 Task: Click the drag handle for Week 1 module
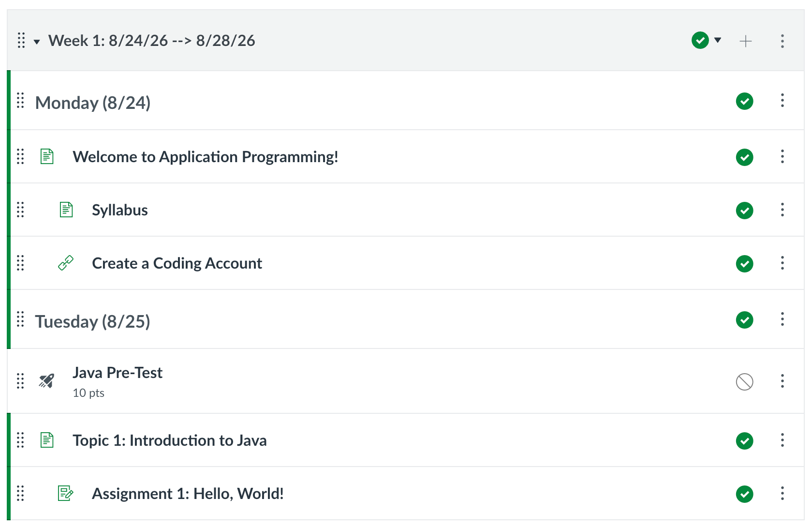[21, 41]
